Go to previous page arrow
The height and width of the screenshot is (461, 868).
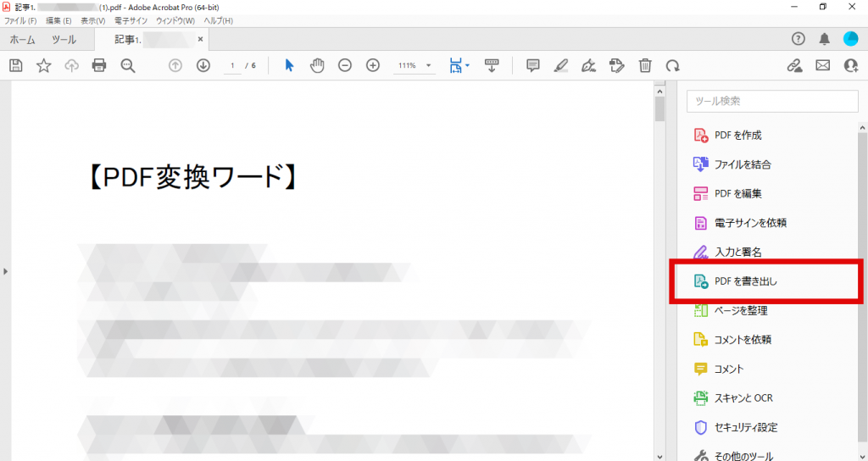[x=175, y=66]
